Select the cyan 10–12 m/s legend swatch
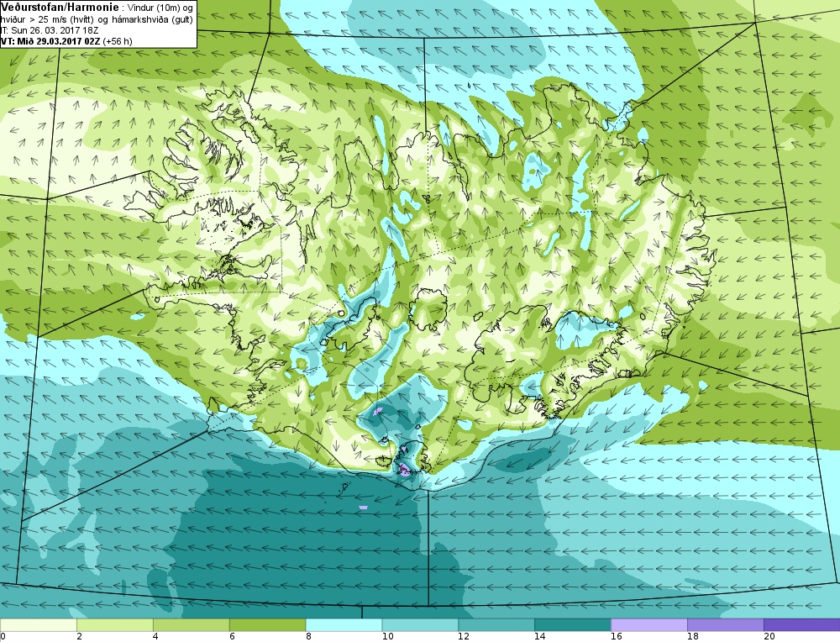The width and height of the screenshot is (840, 642). pos(420,625)
